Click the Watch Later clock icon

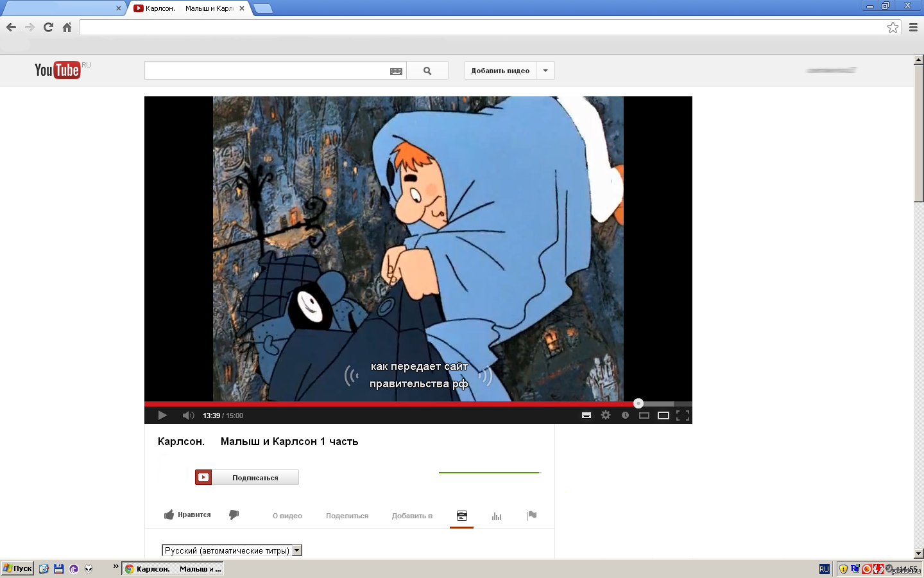(x=625, y=416)
